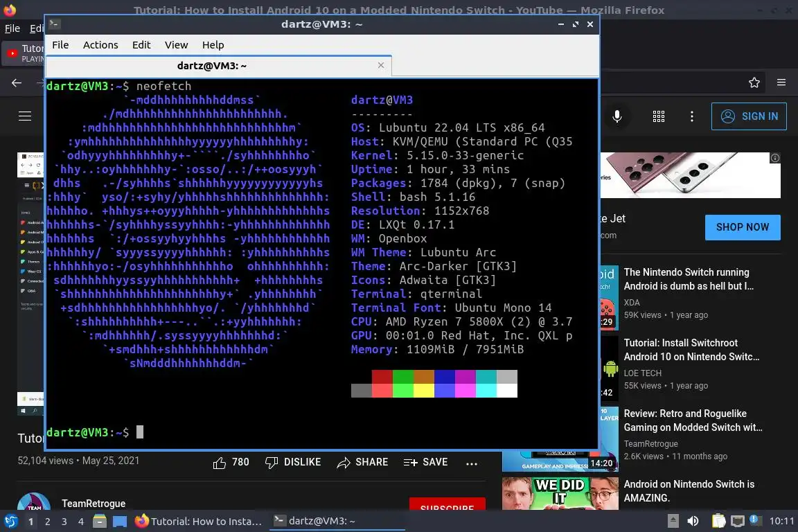Open the terminal Help menu
The height and width of the screenshot is (532, 798).
213,45
